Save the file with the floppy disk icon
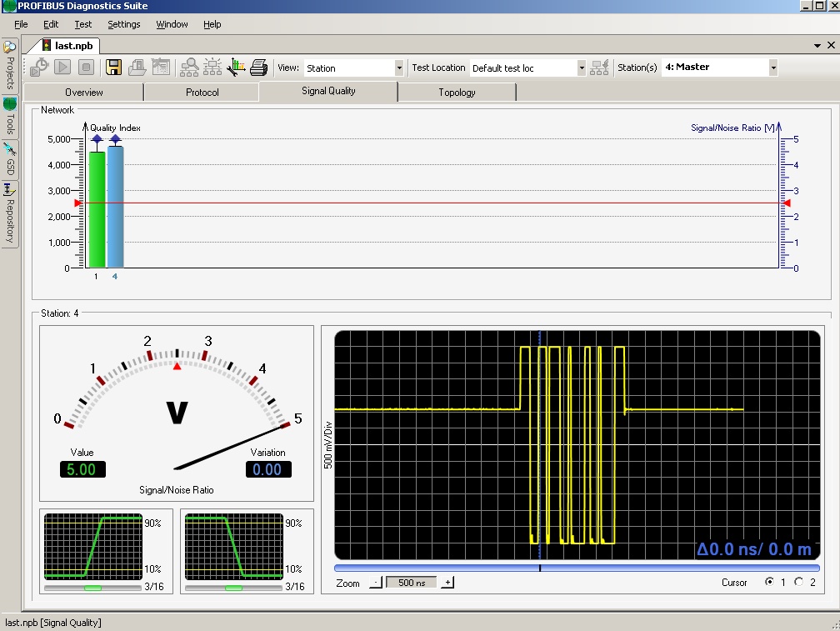 point(113,68)
